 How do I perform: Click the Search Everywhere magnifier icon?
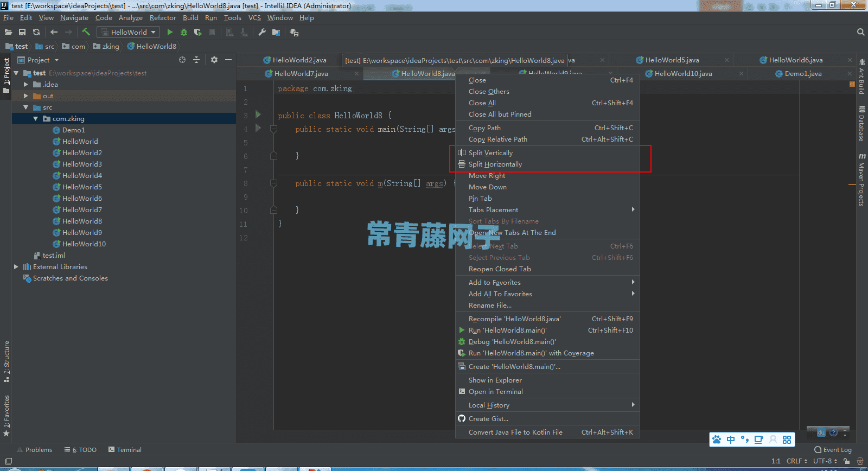860,33
